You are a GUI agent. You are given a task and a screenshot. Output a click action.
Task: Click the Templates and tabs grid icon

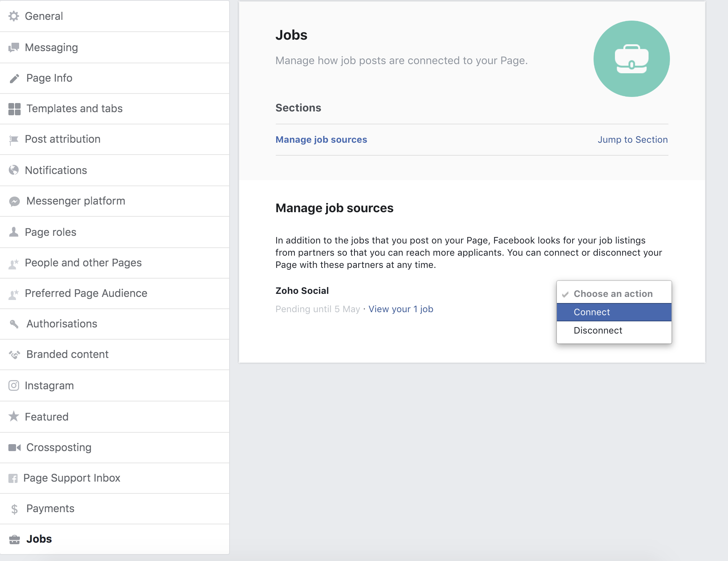tap(14, 108)
